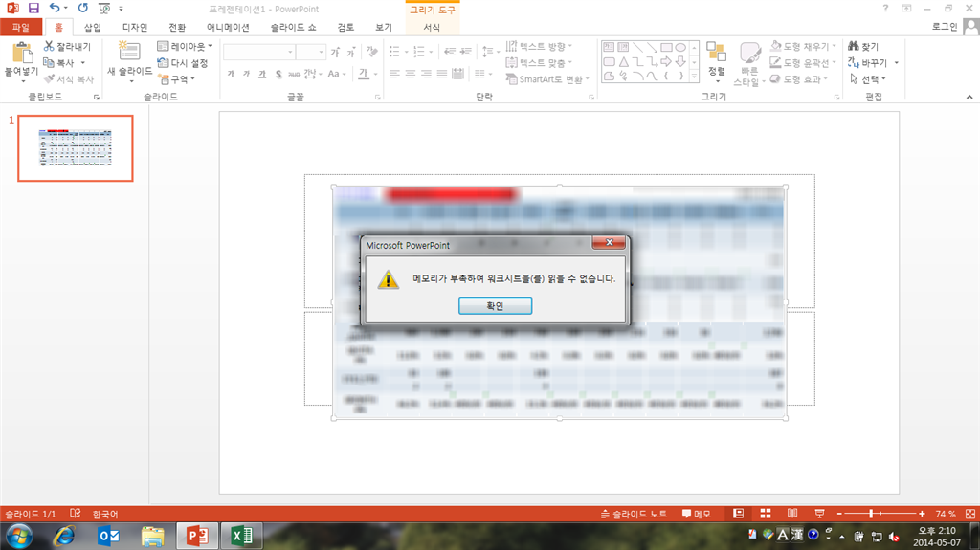Image resolution: width=980 pixels, height=550 pixels.
Task: Click the bullets list icon
Action: [x=394, y=52]
